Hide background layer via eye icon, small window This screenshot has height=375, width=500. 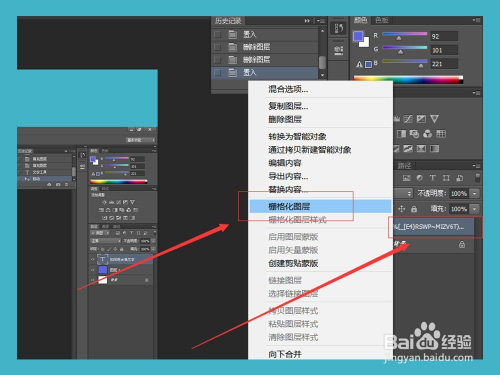(x=93, y=280)
